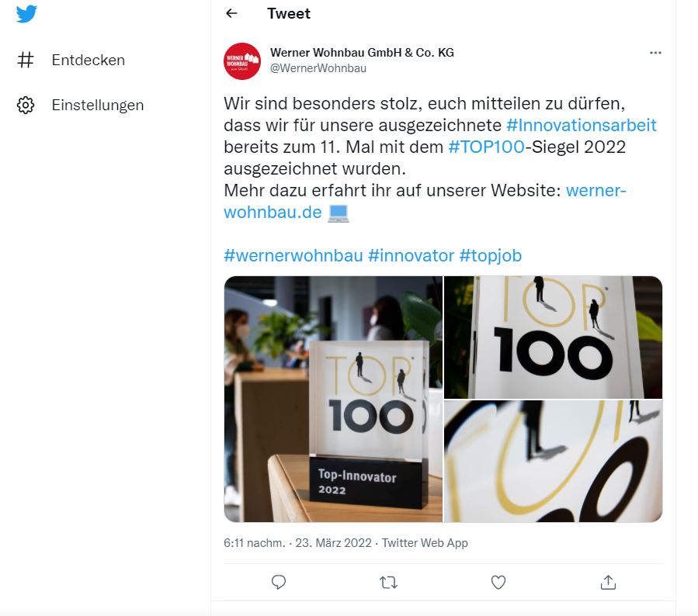Open the Top-Innovator 2022 trophy photo
698x616 pixels.
pyautogui.click(x=333, y=399)
